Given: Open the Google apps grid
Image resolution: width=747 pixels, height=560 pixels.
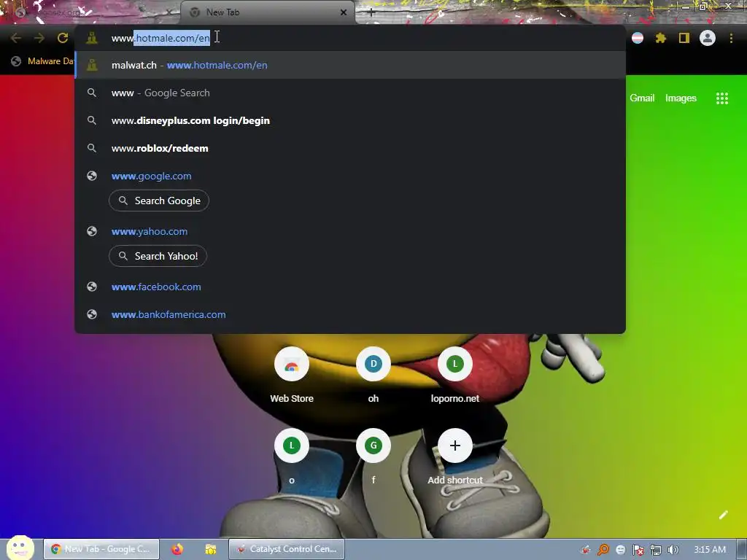Looking at the screenshot, I should [x=721, y=98].
